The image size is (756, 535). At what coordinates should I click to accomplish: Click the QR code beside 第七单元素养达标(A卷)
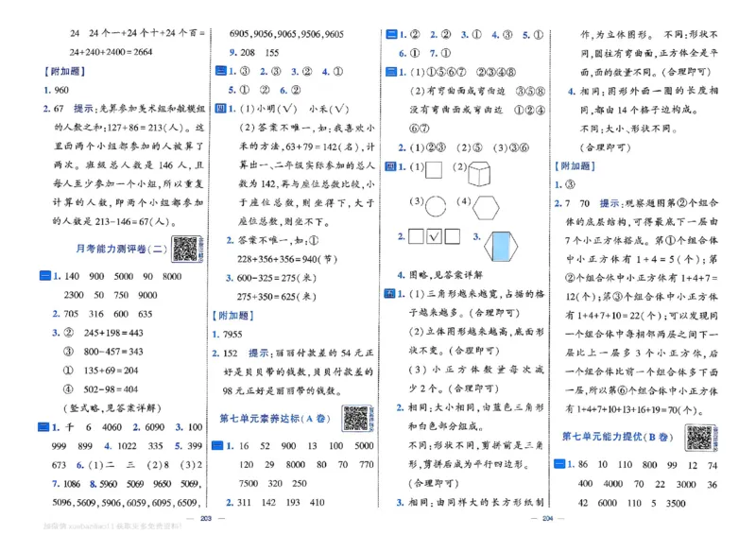357,418
